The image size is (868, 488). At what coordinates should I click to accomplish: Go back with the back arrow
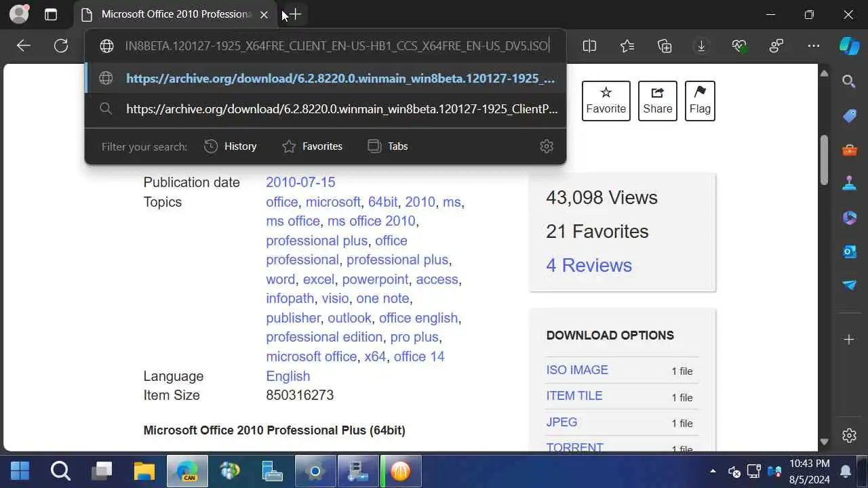pos(24,45)
